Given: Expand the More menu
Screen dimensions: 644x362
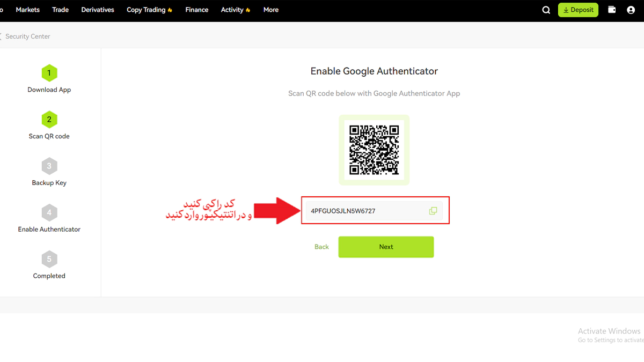Looking at the screenshot, I should point(270,10).
